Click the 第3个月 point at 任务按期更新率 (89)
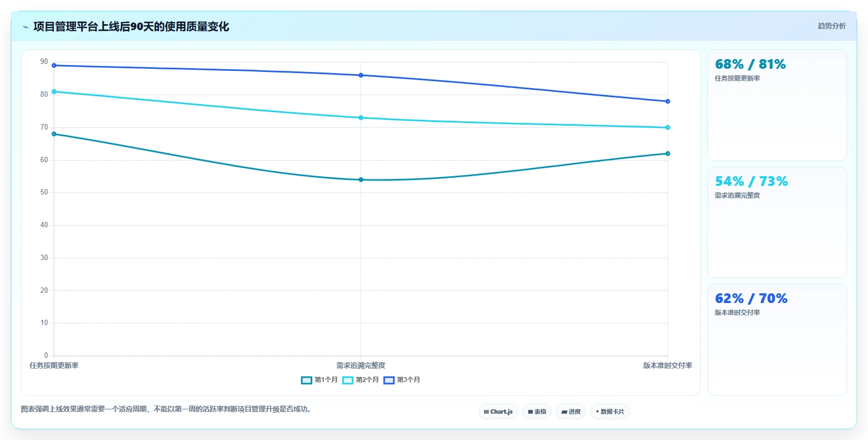The image size is (868, 440). (54, 66)
